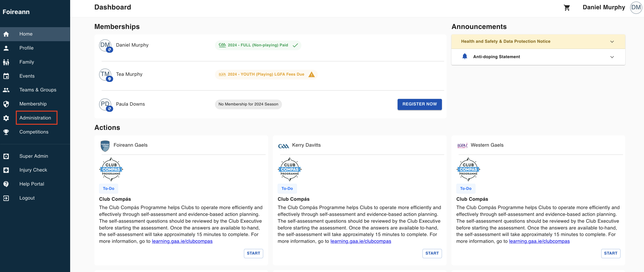
Task: Click Tea Murphy LGFA Fees Due badge
Action: point(266,74)
